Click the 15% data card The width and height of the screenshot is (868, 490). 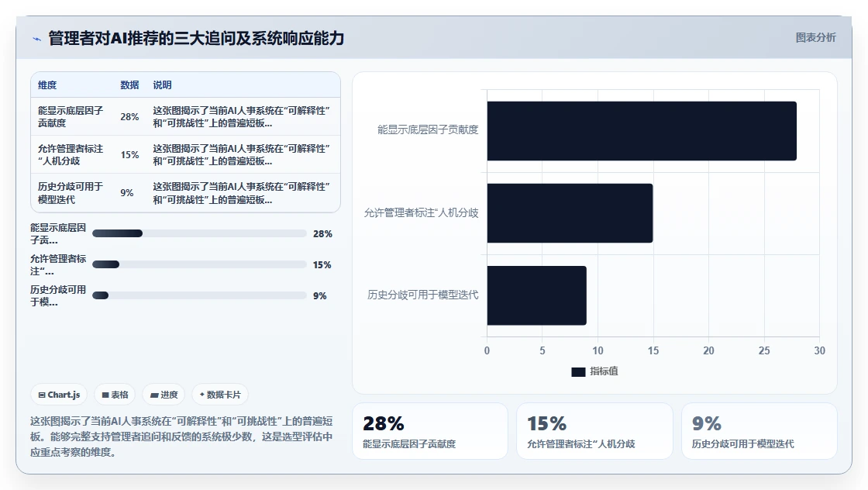pos(594,431)
